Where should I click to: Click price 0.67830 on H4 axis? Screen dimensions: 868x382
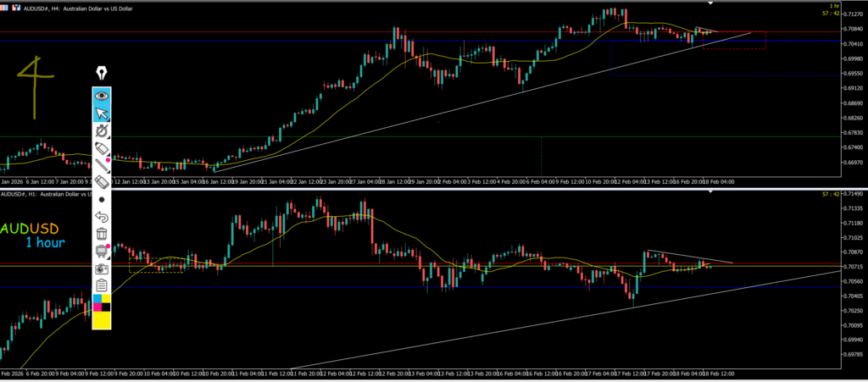[x=852, y=133]
